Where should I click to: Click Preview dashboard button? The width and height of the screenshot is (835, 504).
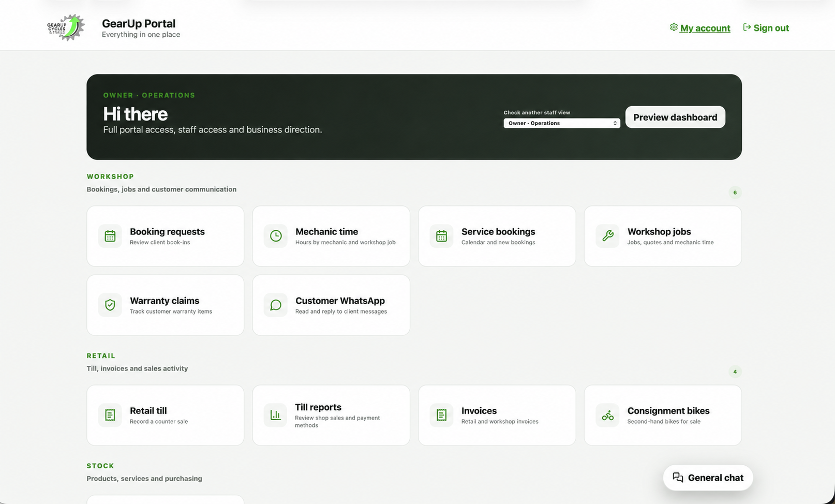pos(675,117)
